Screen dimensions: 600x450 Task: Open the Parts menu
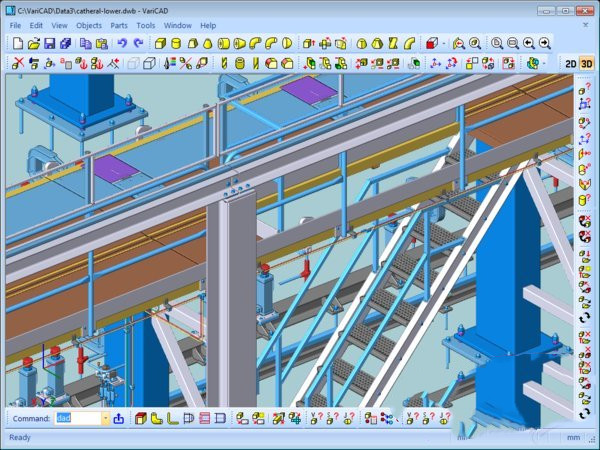point(119,25)
